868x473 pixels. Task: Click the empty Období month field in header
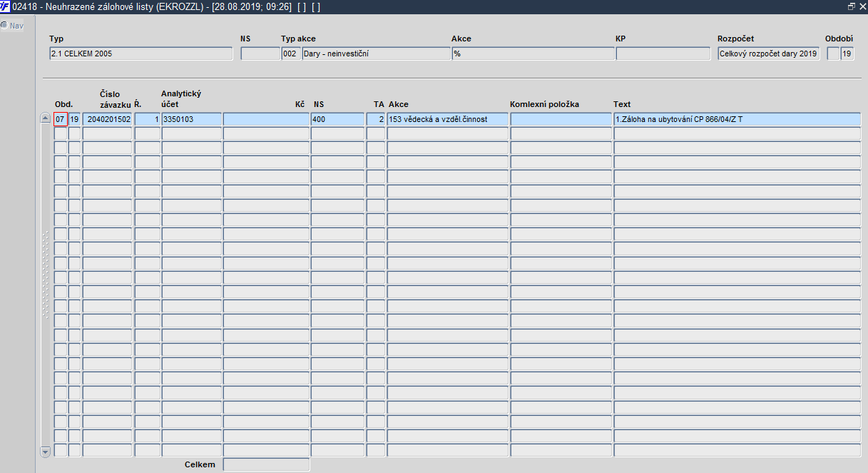[833, 54]
